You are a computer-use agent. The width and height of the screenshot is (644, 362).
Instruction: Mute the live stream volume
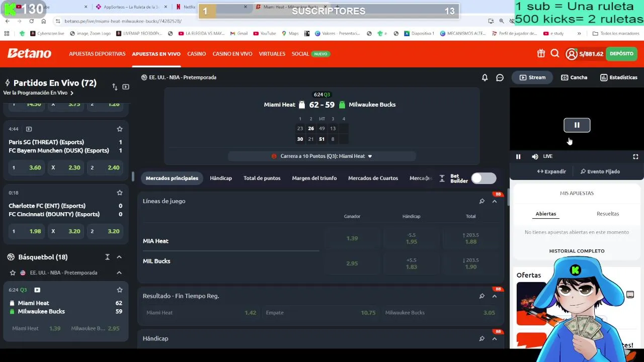535,157
